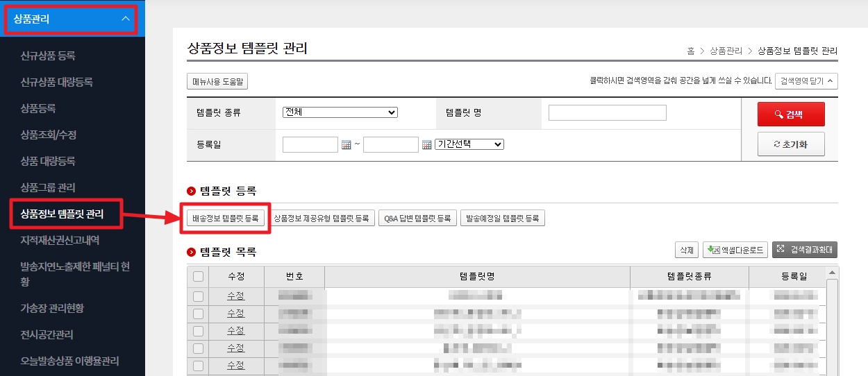Select 상품 대량등록 in sidebar
This screenshot has height=376, width=868.
[48, 161]
